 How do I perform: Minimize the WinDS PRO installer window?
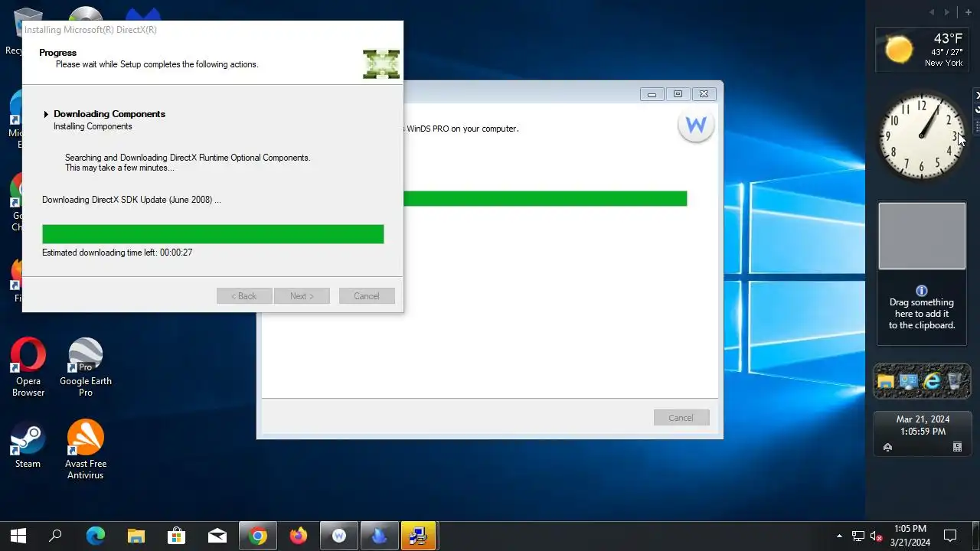point(652,94)
